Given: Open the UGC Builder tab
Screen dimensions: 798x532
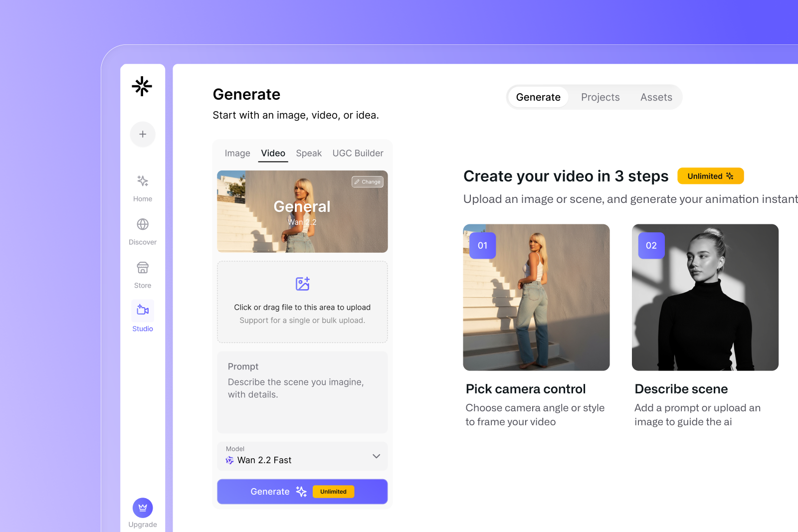Looking at the screenshot, I should click(x=358, y=153).
